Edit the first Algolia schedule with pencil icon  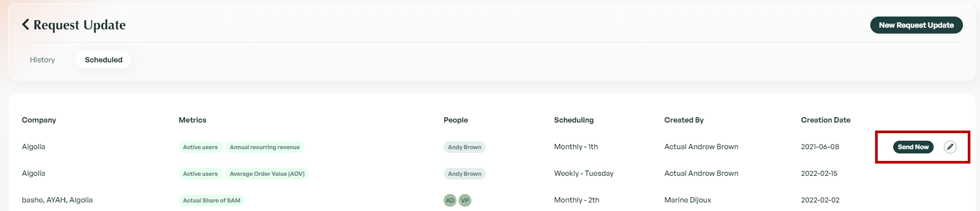tap(950, 147)
